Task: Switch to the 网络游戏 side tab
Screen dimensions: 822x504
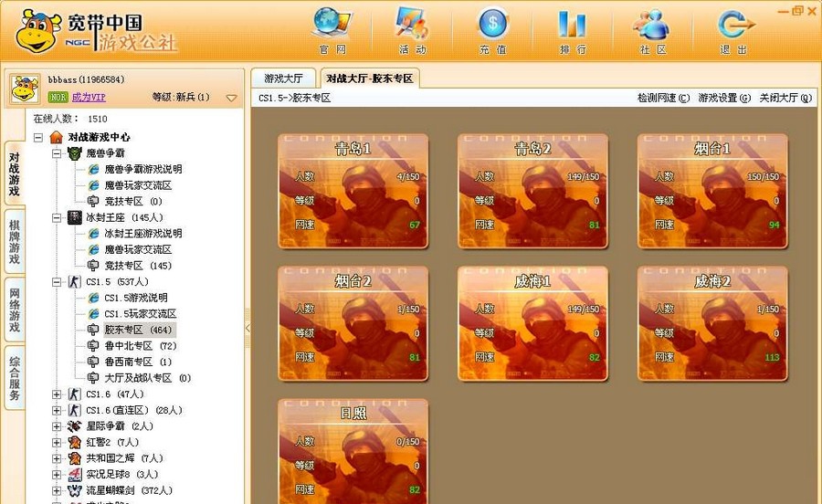Action: (x=14, y=310)
